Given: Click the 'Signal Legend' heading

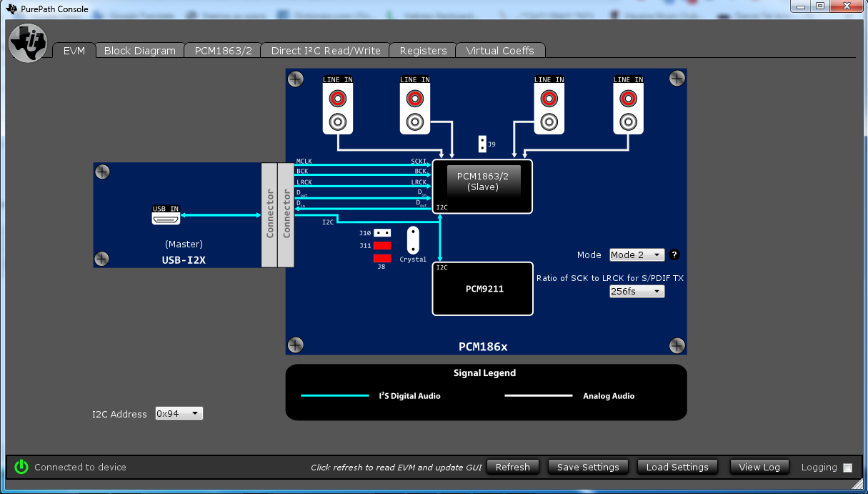Looking at the screenshot, I should pos(484,373).
